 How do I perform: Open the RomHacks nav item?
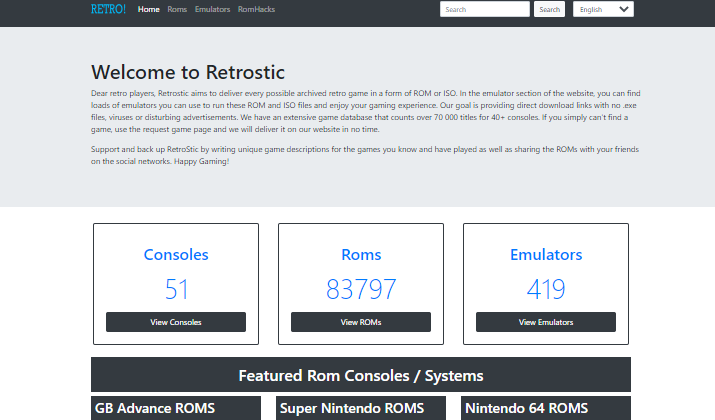pyautogui.click(x=256, y=9)
